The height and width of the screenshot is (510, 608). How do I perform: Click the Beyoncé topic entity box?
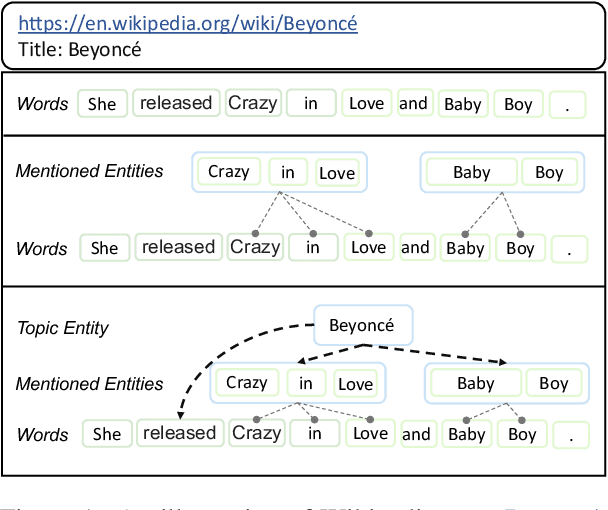361,325
